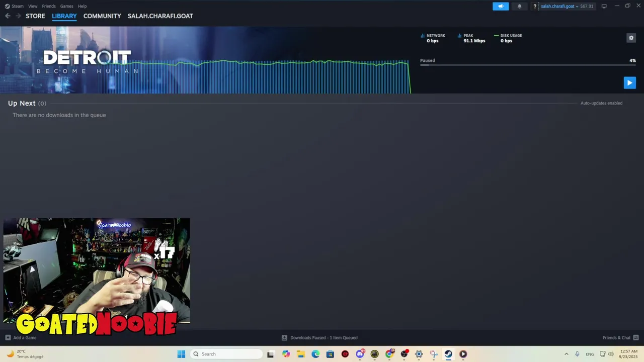
Task: Click the wallet balance $67.91
Action: pyautogui.click(x=587, y=6)
